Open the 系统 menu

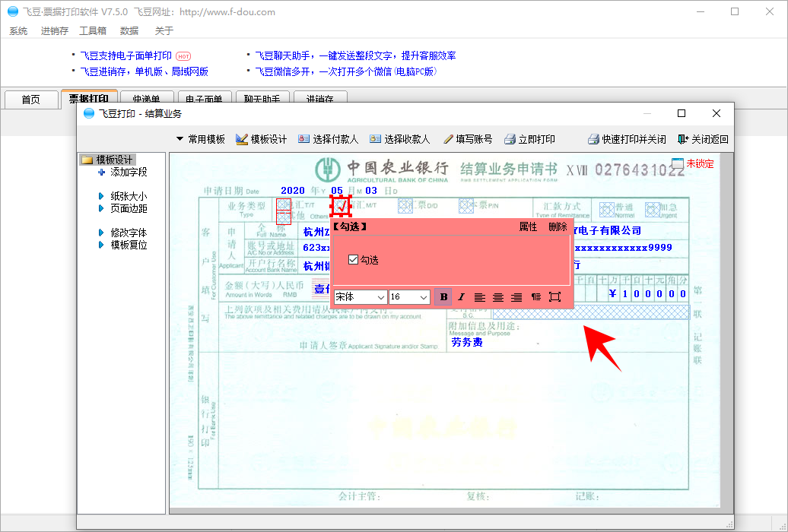[18, 31]
